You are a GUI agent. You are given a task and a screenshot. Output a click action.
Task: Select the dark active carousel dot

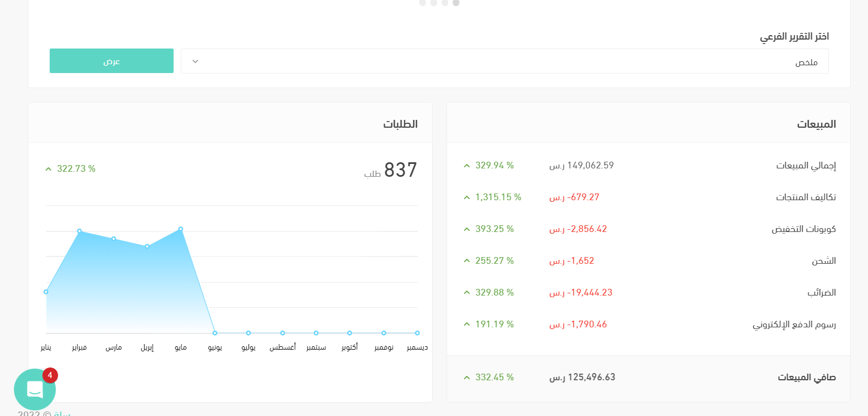(456, 3)
